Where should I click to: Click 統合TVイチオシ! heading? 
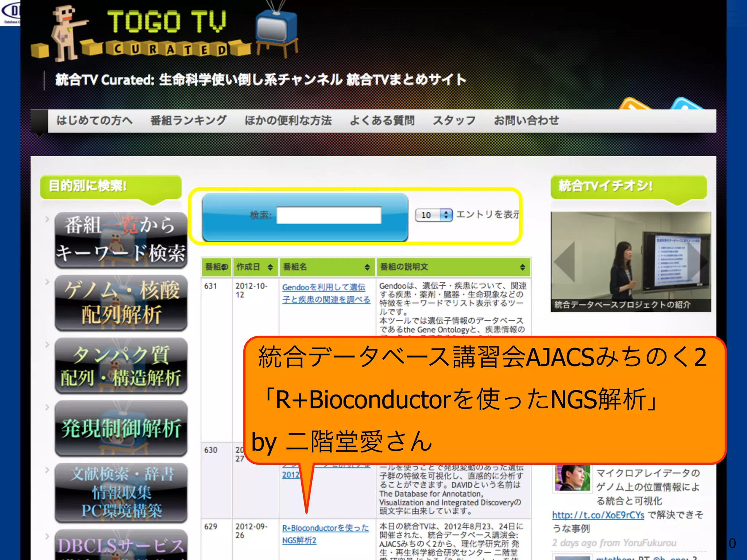click(628, 187)
